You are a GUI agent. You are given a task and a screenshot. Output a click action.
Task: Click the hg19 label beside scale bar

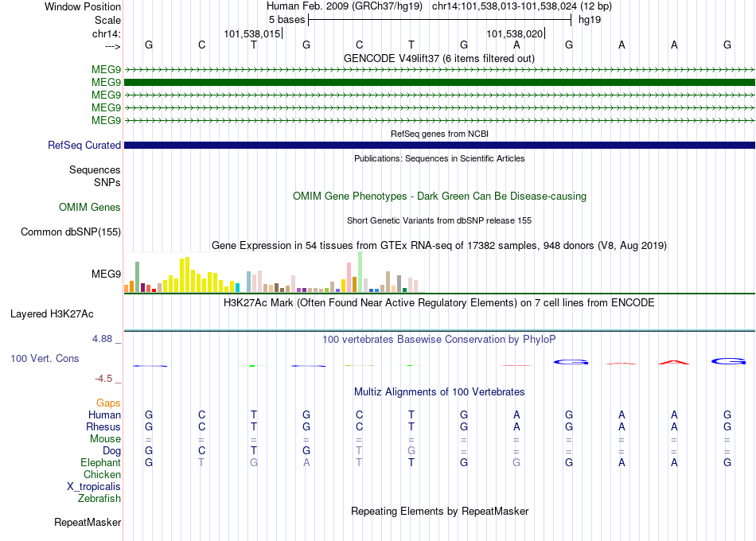pyautogui.click(x=590, y=20)
